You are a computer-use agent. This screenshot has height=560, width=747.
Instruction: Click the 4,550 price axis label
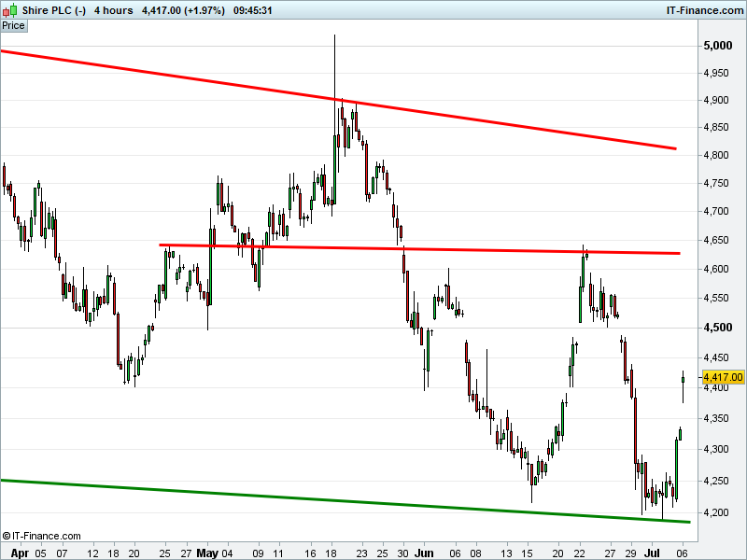(716, 298)
